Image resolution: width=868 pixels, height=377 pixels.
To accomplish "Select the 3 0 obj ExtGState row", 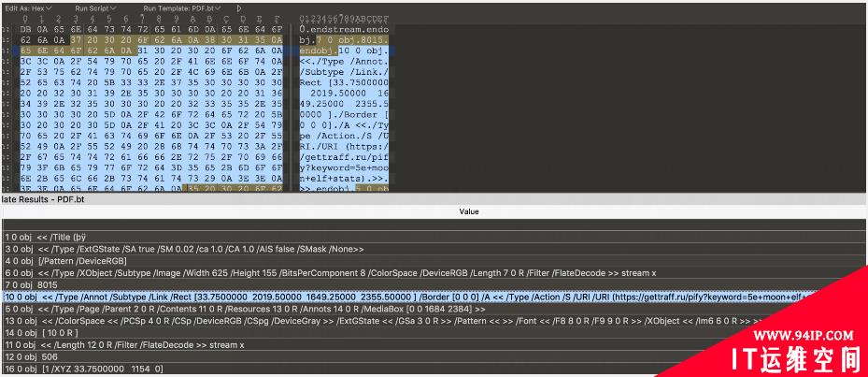I will [x=187, y=249].
